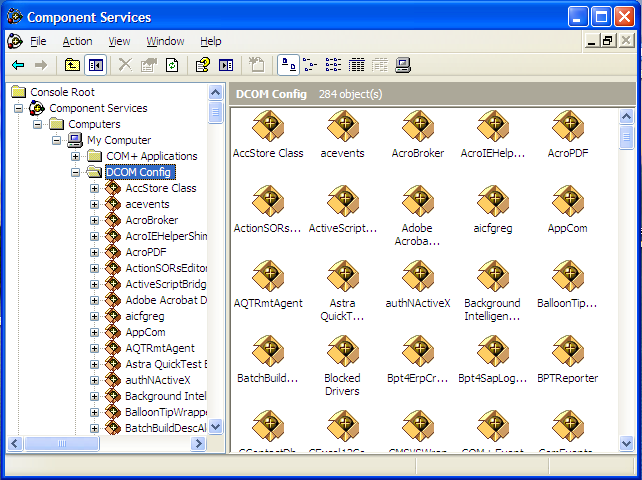Viewport: 642px width, 480px height.
Task: Toggle the Show/Hide Console Tree button
Action: (x=95, y=65)
